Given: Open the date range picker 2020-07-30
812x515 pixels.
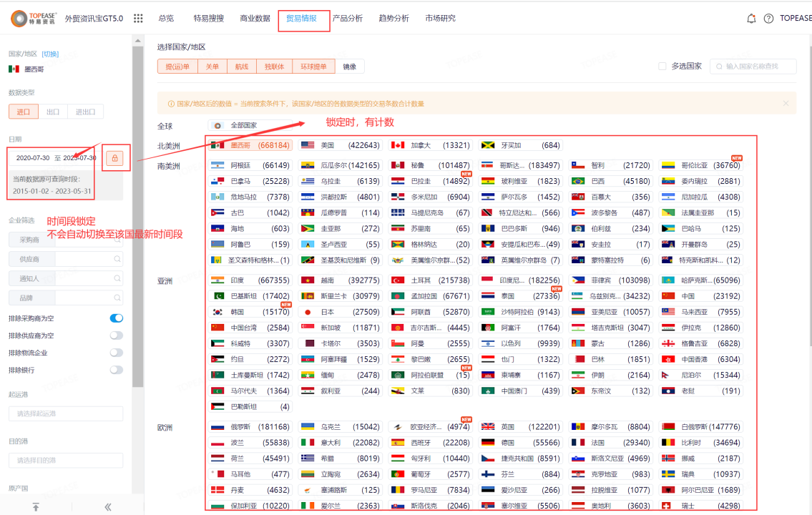Looking at the screenshot, I should pyautogui.click(x=55, y=158).
